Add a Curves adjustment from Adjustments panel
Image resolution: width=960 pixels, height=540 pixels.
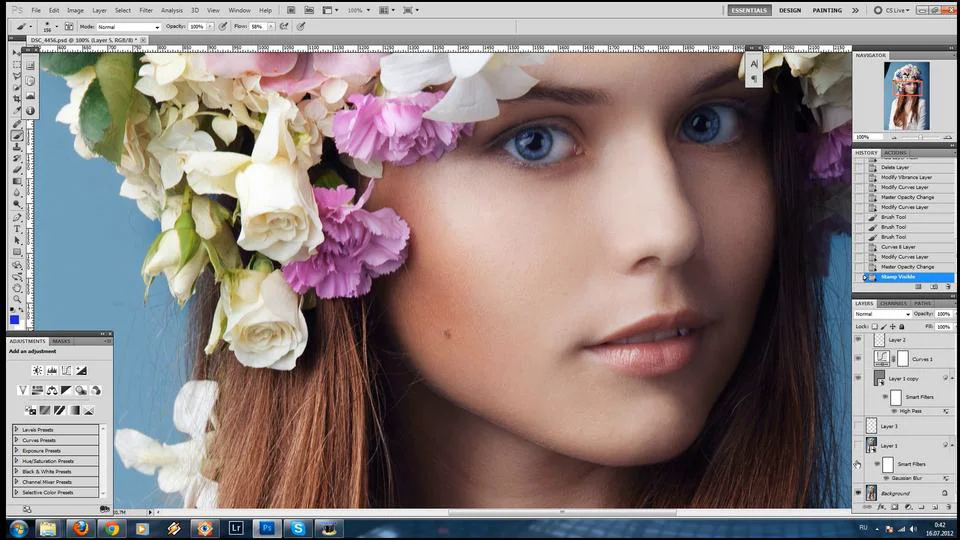tap(67, 370)
